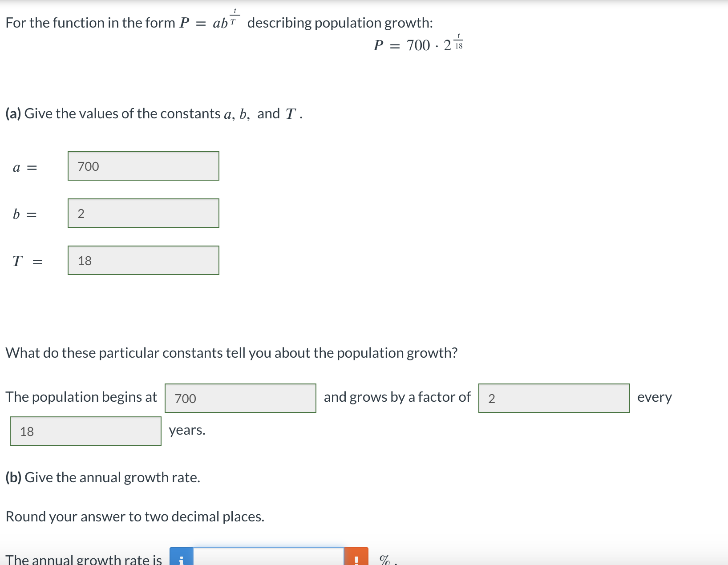Click the displayed equation P equals 700 times 2
The width and height of the screenshot is (728, 565).
[x=417, y=44]
